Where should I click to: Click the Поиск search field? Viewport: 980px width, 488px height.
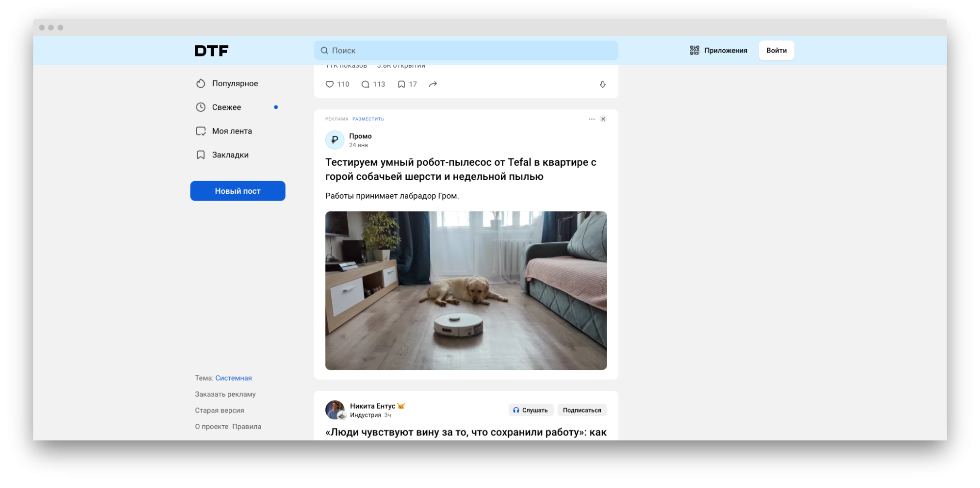(465, 51)
